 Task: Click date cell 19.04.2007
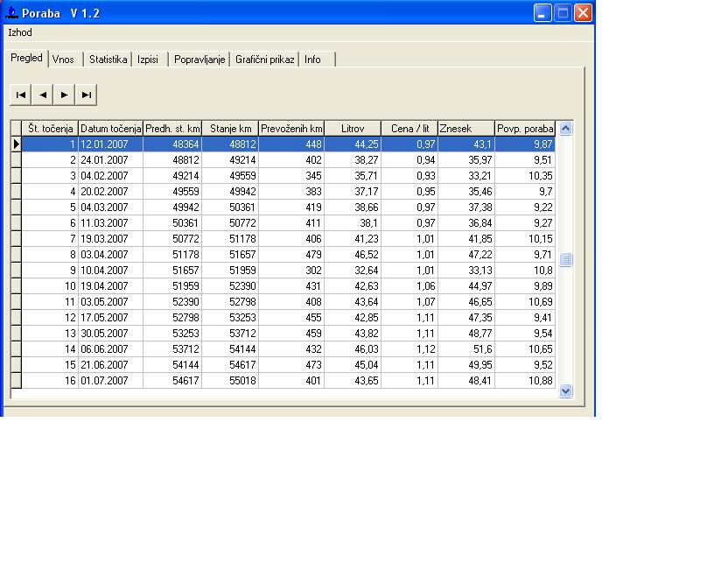110,286
